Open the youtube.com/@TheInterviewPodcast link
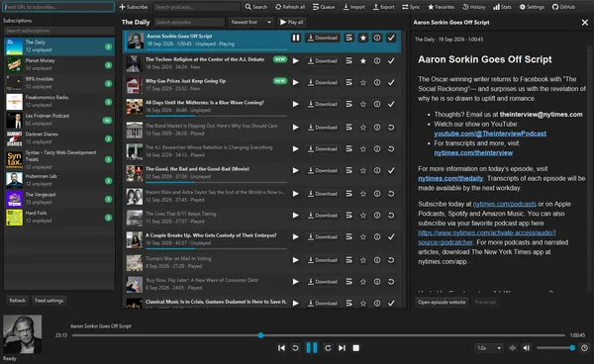594x364 pixels. (490, 134)
